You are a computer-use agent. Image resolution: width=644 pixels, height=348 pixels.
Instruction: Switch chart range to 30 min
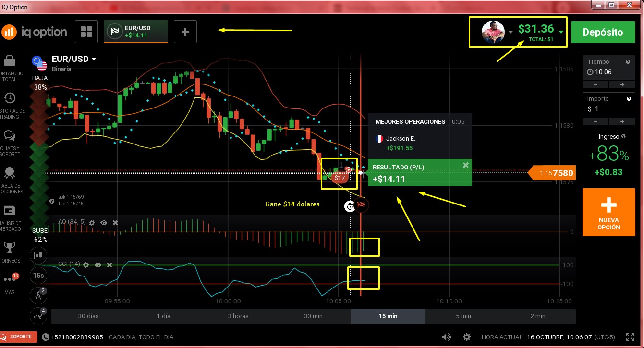coord(313,316)
